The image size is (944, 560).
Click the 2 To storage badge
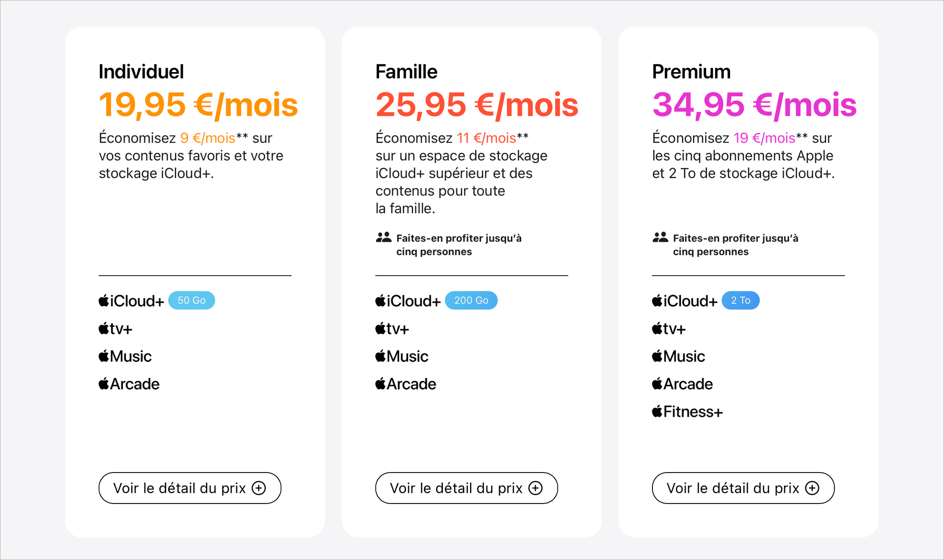tap(741, 300)
